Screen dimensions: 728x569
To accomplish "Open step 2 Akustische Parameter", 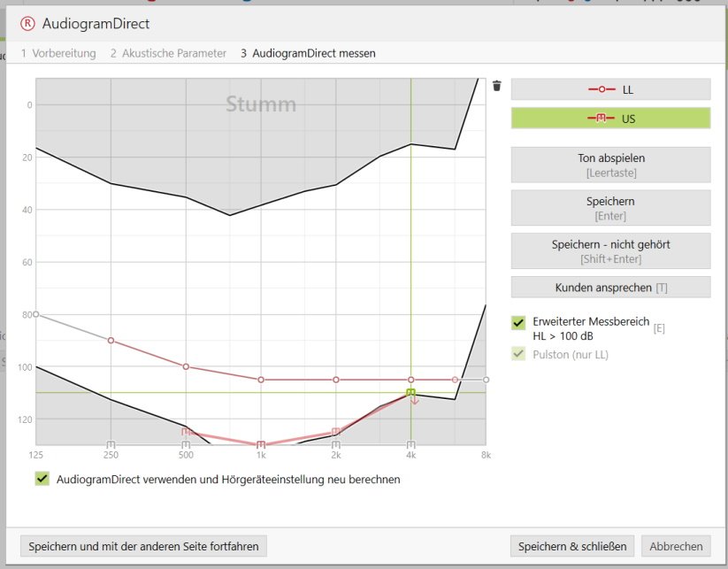I will (168, 53).
